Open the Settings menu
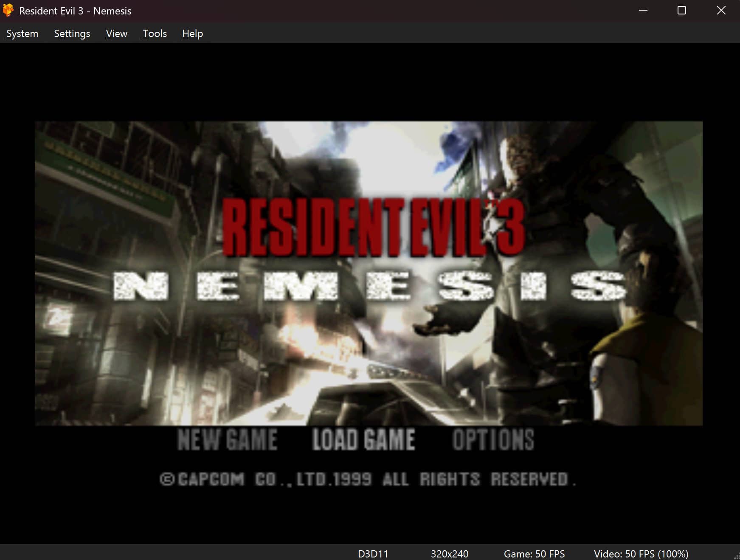The height and width of the screenshot is (560, 740). (72, 33)
